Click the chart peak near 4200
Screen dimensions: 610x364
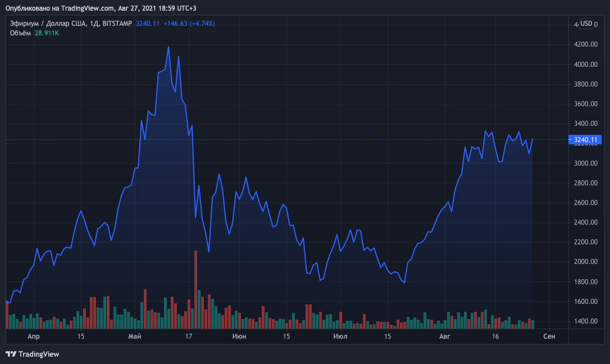pos(169,47)
